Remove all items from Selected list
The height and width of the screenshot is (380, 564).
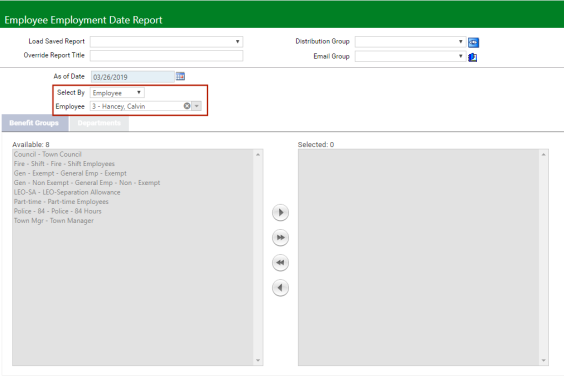[280, 263]
